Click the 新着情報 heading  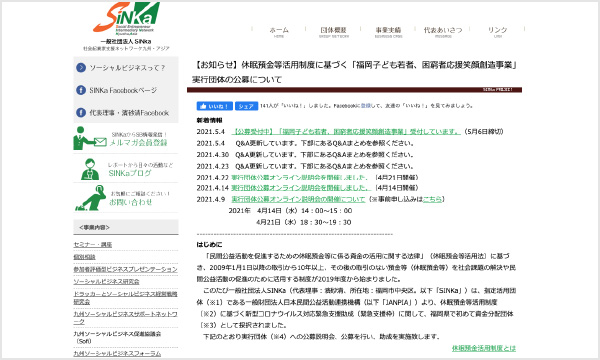coord(209,121)
